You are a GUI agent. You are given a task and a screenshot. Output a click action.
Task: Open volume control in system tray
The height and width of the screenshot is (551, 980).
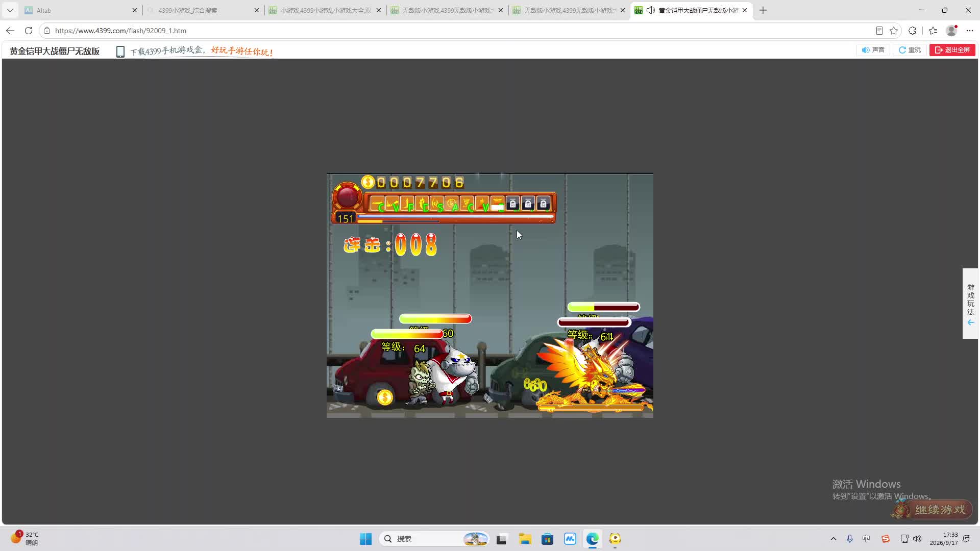point(917,539)
